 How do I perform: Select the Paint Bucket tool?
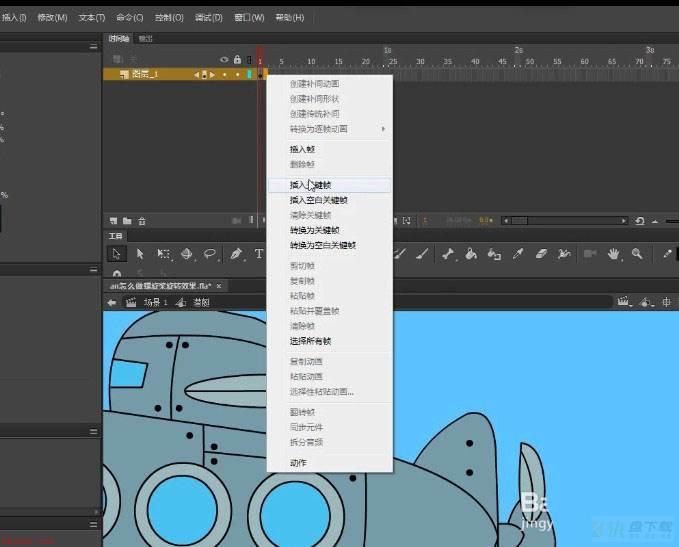tap(471, 253)
